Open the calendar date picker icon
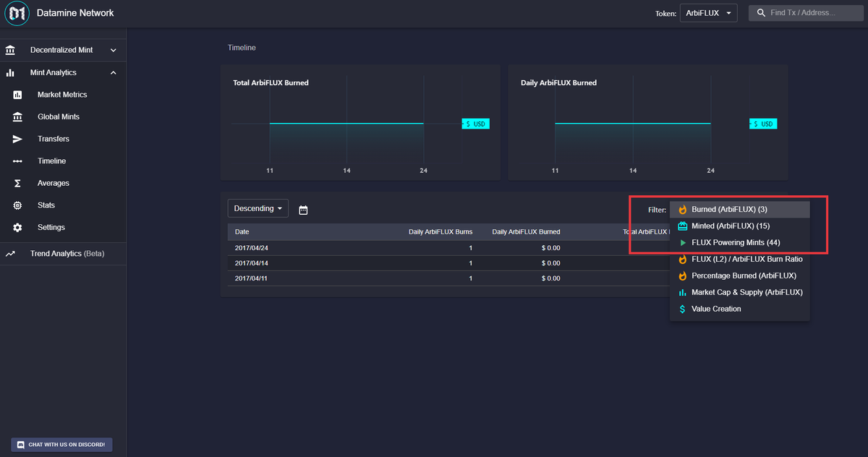The height and width of the screenshot is (457, 868). (x=303, y=210)
